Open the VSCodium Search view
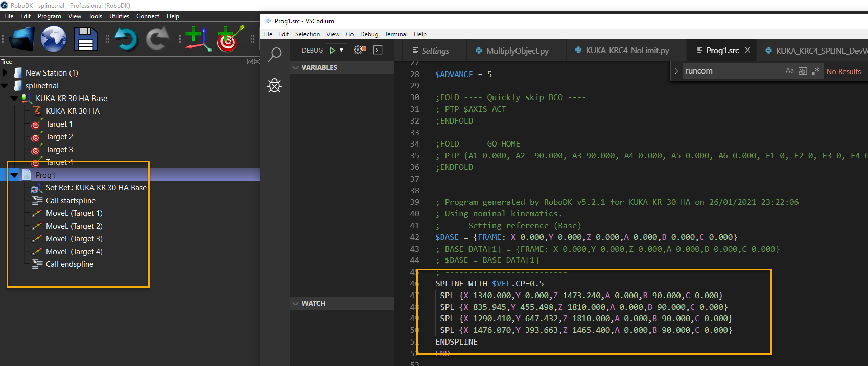 [x=275, y=54]
